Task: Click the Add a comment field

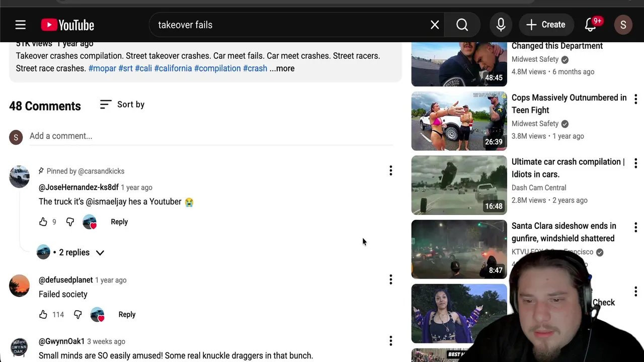Action: (211, 136)
